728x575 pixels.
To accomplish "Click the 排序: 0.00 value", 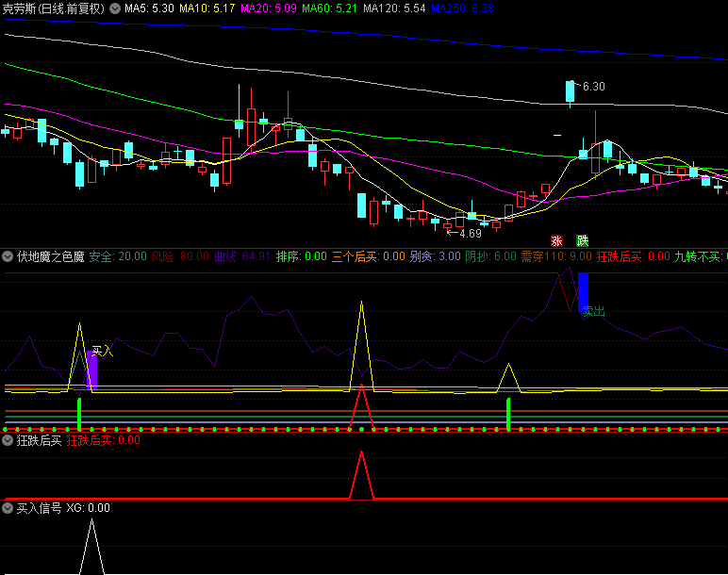I will tap(302, 256).
